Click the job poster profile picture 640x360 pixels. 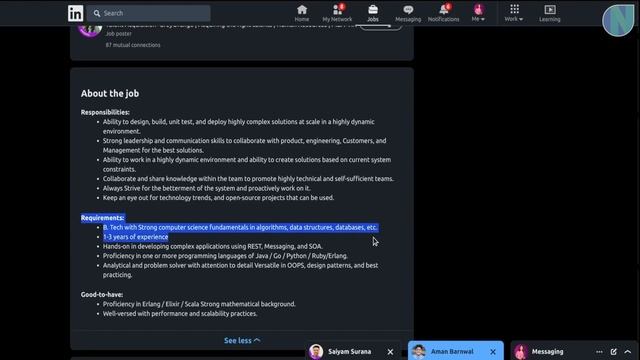90,31
